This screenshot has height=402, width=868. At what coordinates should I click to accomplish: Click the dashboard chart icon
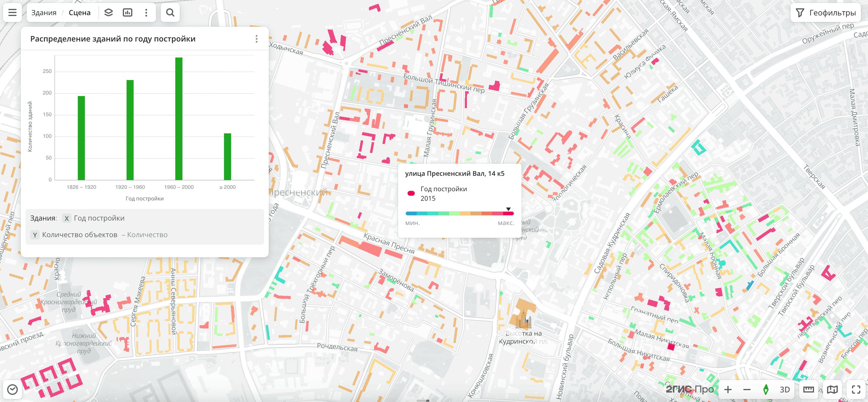click(x=127, y=13)
